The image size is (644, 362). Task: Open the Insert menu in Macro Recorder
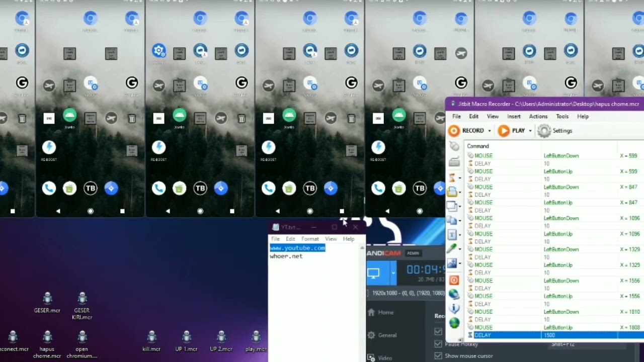pos(514,116)
